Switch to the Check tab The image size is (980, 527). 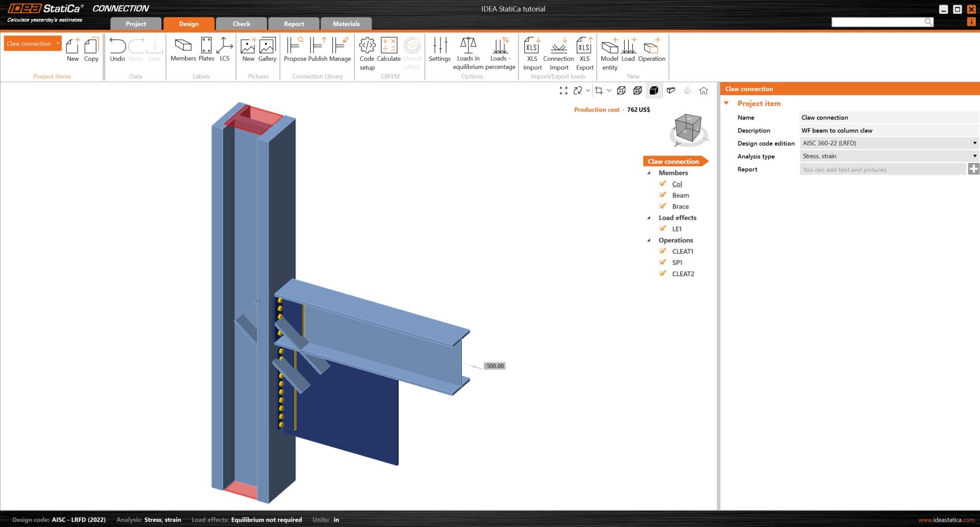click(x=241, y=23)
